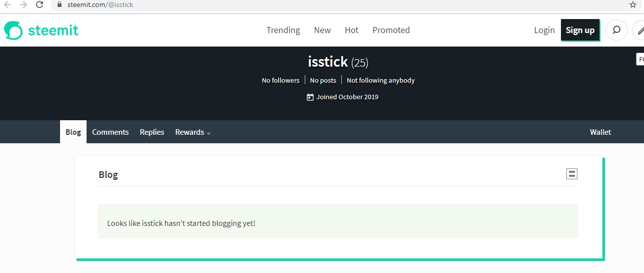Image resolution: width=644 pixels, height=273 pixels.
Task: Open the No followers link
Action: point(281,80)
